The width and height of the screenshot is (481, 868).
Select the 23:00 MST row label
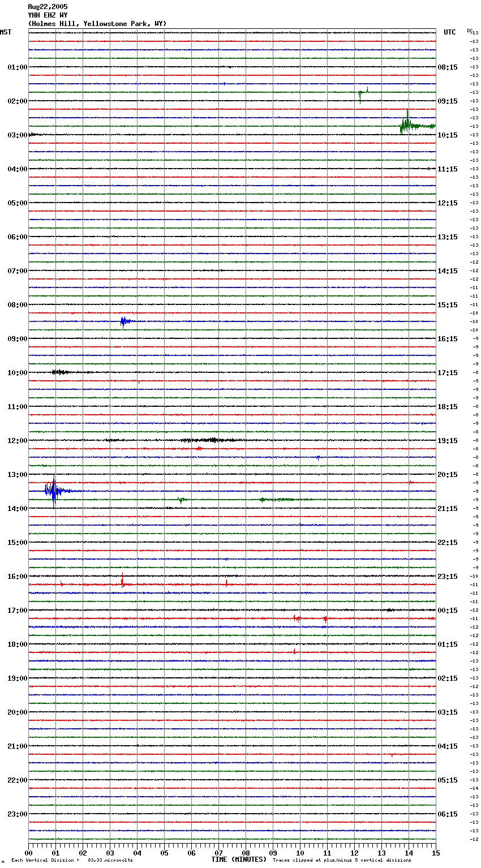coord(18,814)
